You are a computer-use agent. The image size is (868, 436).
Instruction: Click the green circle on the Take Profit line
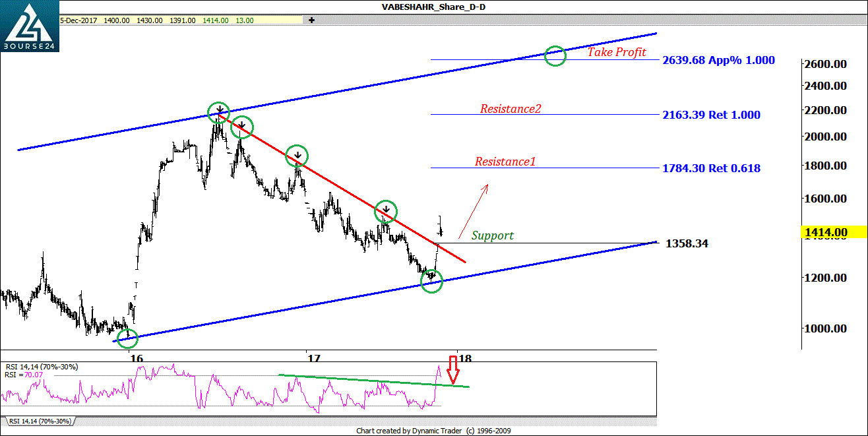(555, 56)
